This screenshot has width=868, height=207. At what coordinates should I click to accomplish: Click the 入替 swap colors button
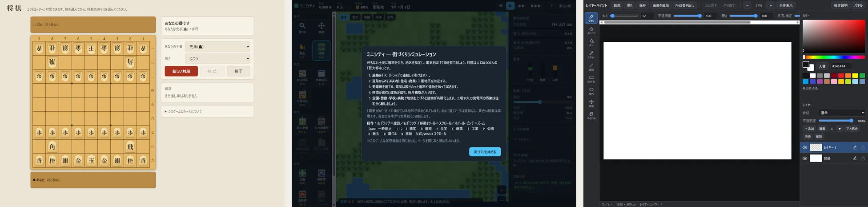(822, 66)
